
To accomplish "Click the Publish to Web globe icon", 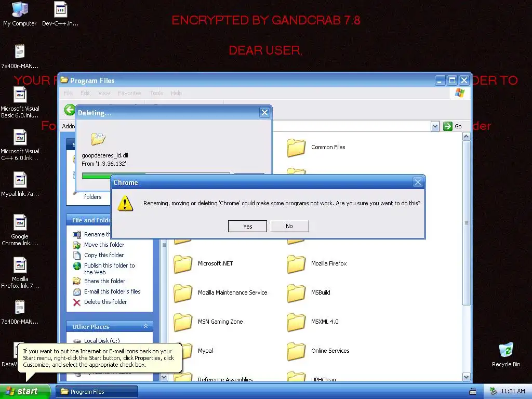I will tap(77, 266).
